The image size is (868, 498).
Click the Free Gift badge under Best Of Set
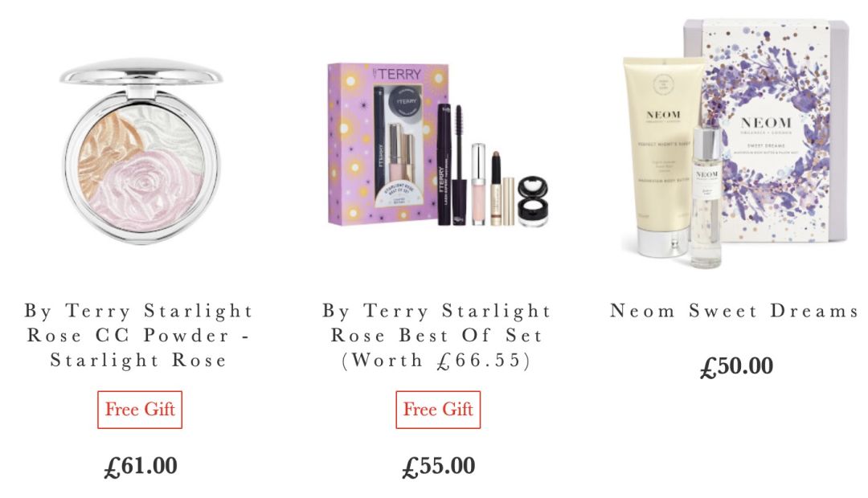click(x=438, y=410)
